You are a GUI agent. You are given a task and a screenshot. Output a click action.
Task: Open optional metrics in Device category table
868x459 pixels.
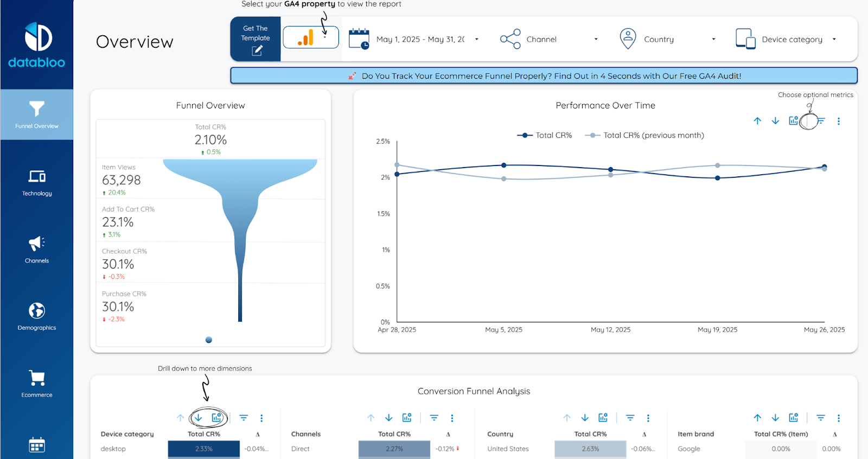point(216,418)
